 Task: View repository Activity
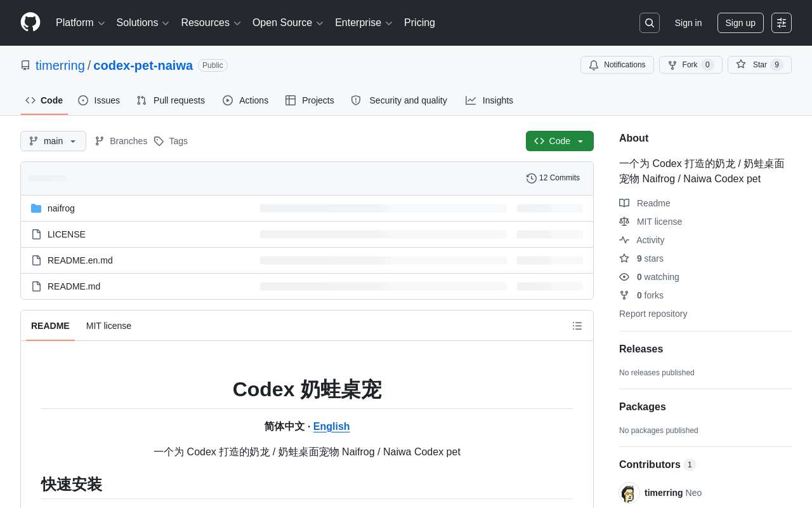(x=650, y=240)
